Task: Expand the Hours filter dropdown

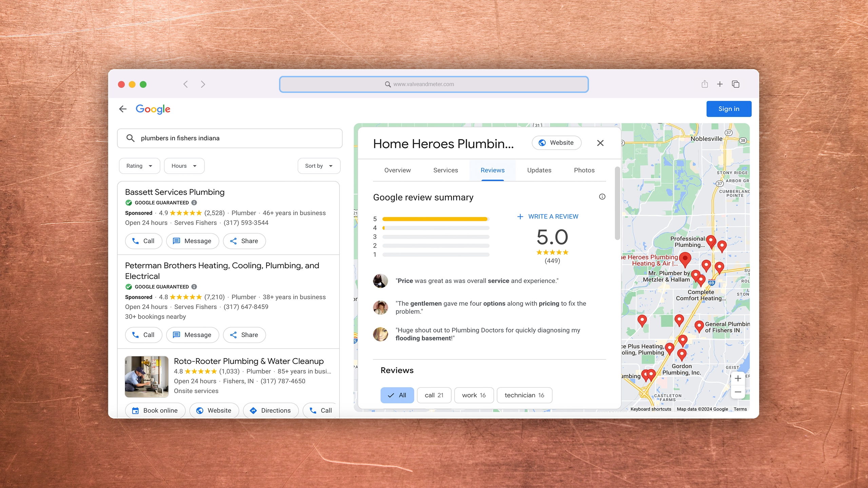Action: point(184,166)
